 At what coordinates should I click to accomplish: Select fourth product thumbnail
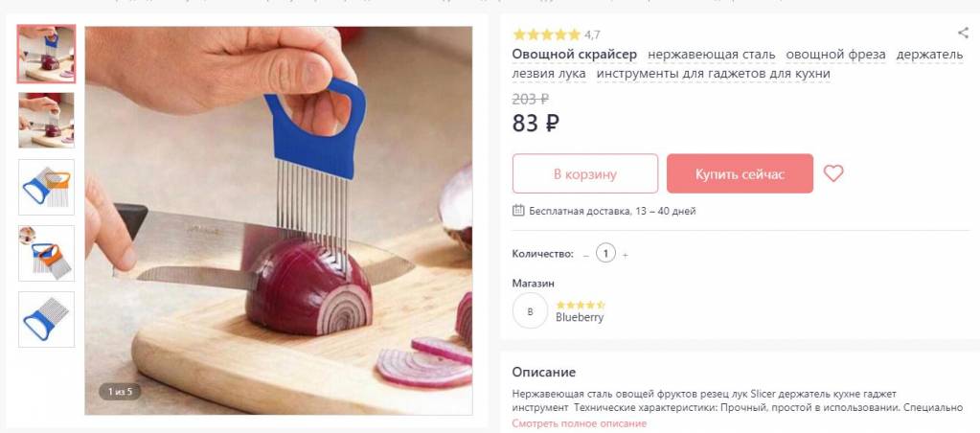(46, 253)
